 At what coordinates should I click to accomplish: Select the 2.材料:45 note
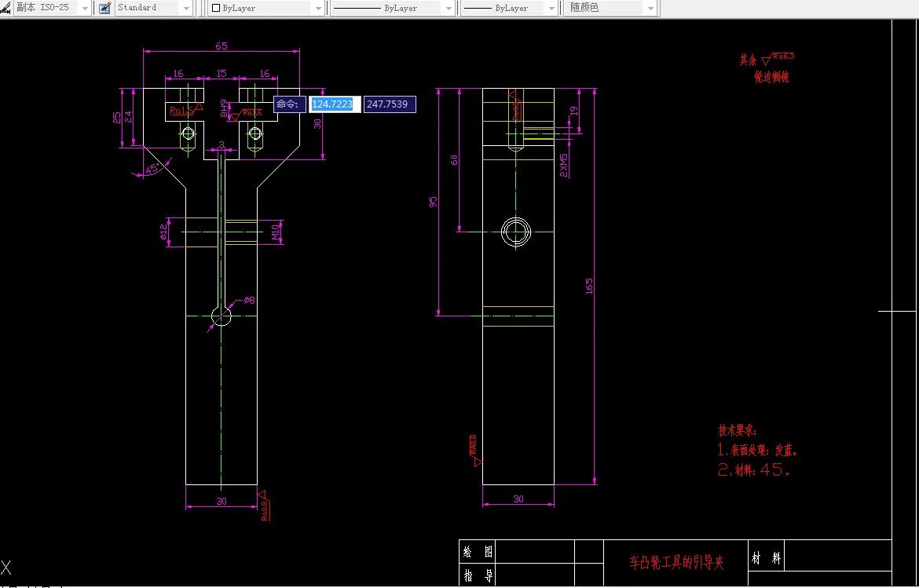[x=754, y=469]
